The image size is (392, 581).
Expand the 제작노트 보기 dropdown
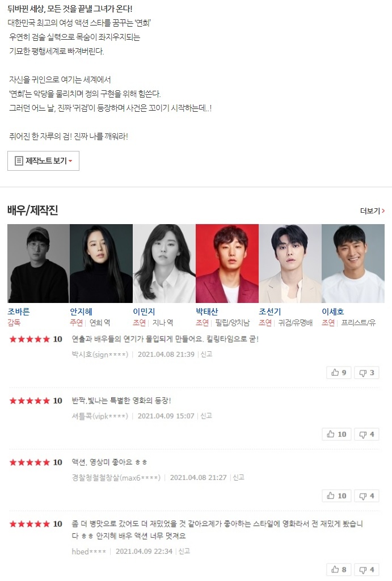click(43, 161)
